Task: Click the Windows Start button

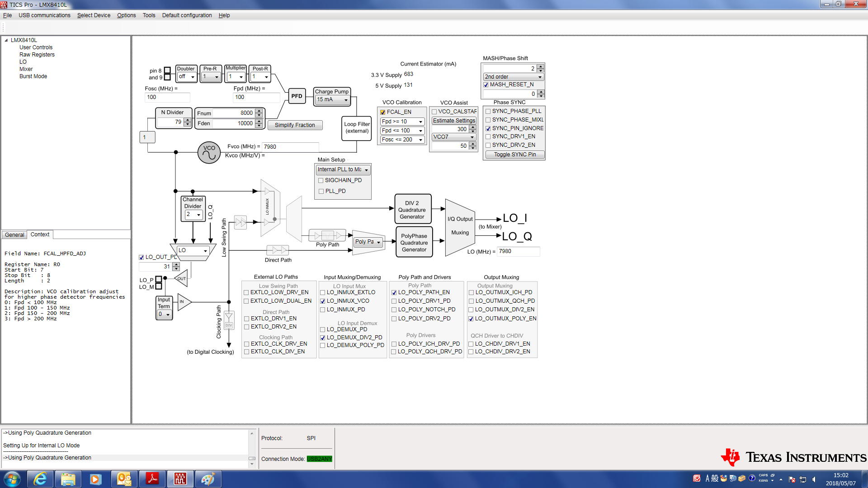Action: [x=12, y=479]
